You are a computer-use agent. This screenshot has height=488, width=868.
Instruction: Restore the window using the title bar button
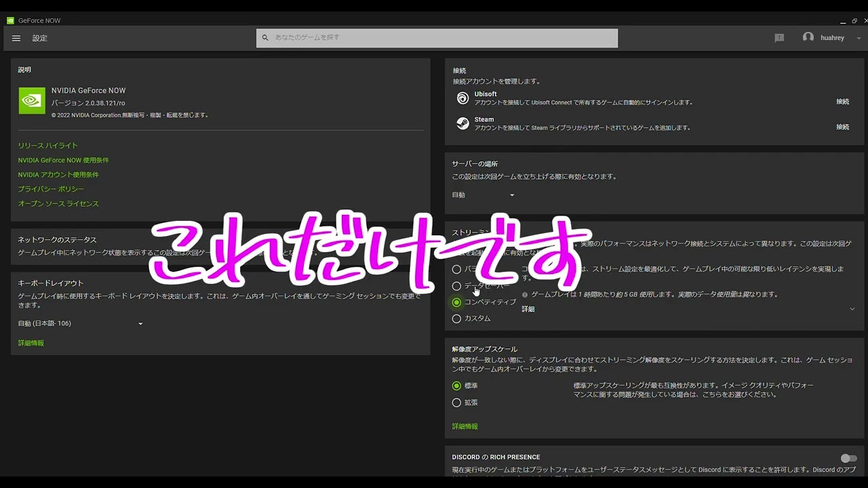click(854, 21)
